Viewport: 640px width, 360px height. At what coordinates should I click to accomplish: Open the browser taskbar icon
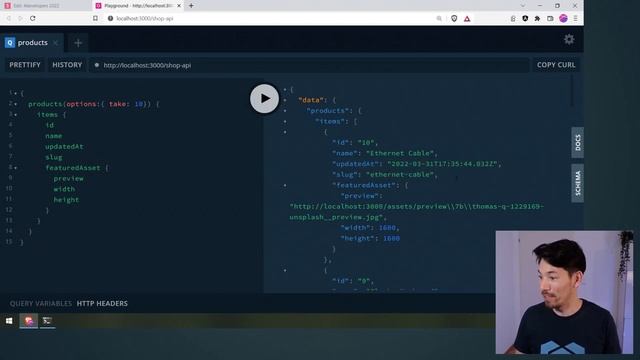tap(29, 321)
